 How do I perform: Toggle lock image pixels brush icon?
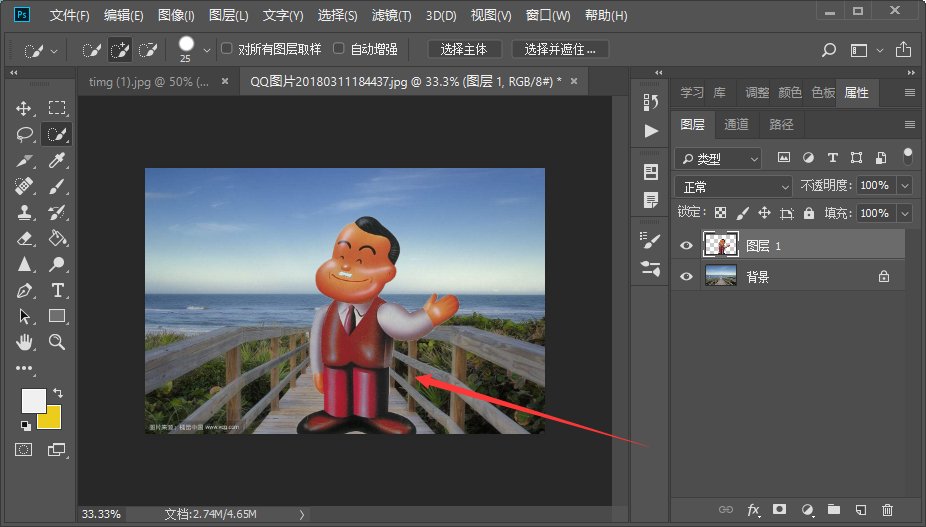[742, 213]
